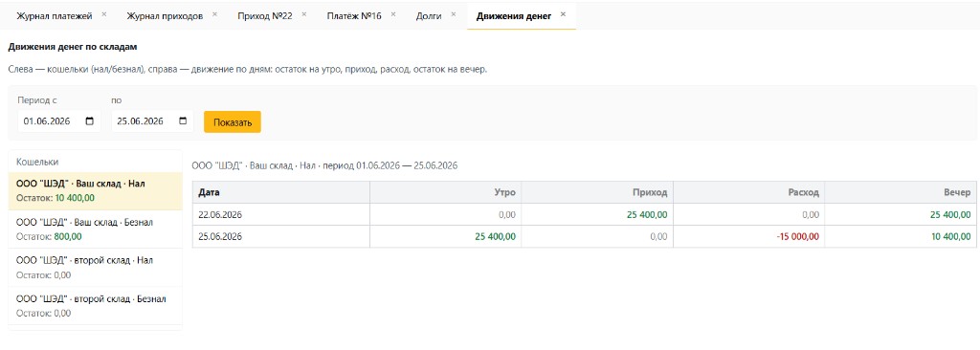Open calendar picker for Период с date
Image resolution: width=980 pixels, height=350 pixels.
coord(89,121)
